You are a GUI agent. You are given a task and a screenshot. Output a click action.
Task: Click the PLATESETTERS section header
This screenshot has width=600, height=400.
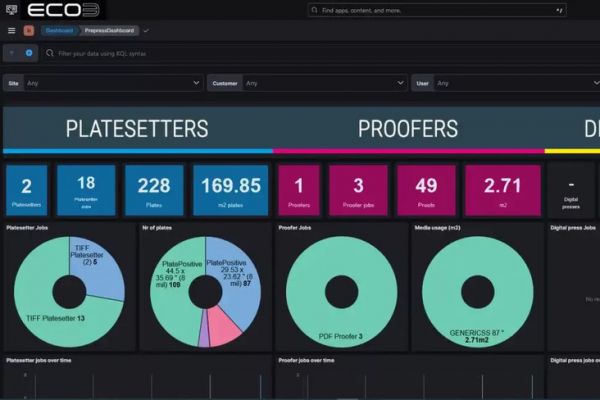click(137, 129)
